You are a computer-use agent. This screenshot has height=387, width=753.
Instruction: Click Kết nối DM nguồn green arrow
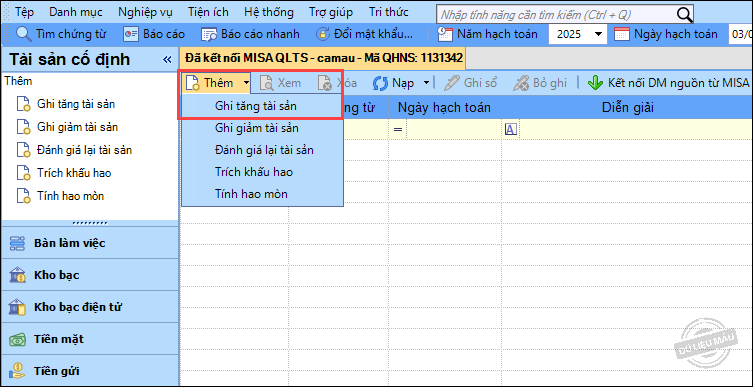[x=595, y=83]
